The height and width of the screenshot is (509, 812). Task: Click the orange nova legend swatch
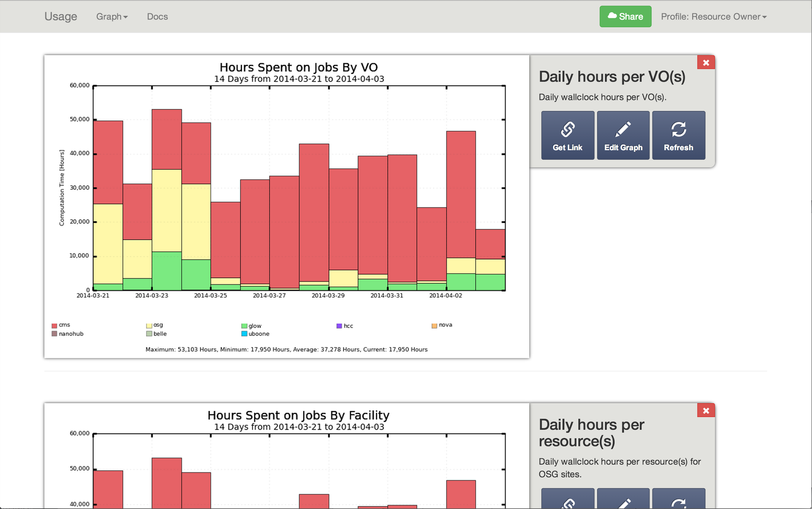(434, 326)
